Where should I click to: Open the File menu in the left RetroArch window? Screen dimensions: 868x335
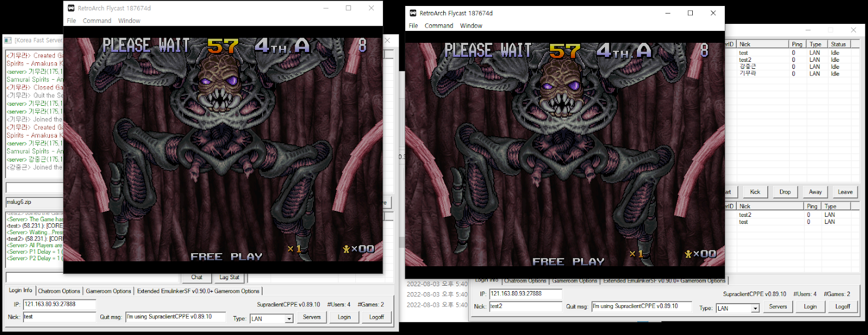pyautogui.click(x=72, y=21)
